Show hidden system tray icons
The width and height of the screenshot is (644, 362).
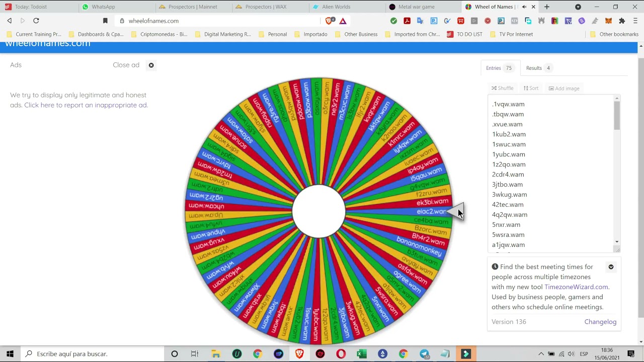(541, 354)
